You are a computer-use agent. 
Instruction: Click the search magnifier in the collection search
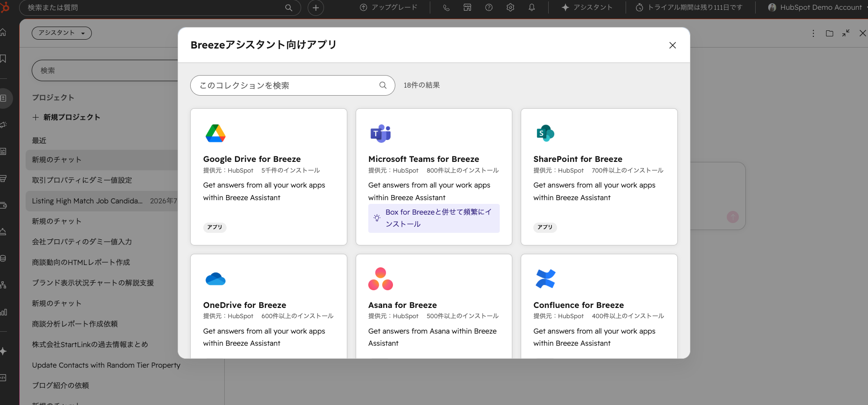point(383,85)
